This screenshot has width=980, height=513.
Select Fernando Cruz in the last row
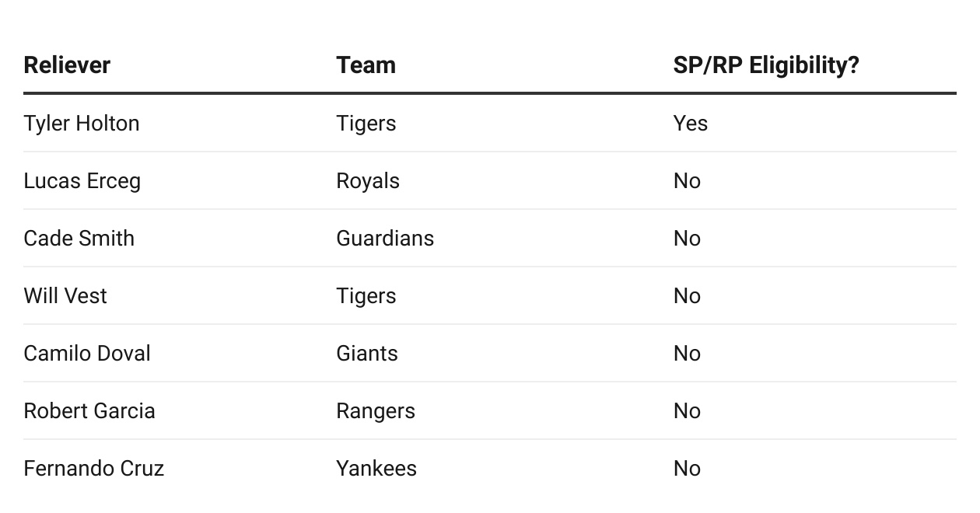tap(93, 469)
